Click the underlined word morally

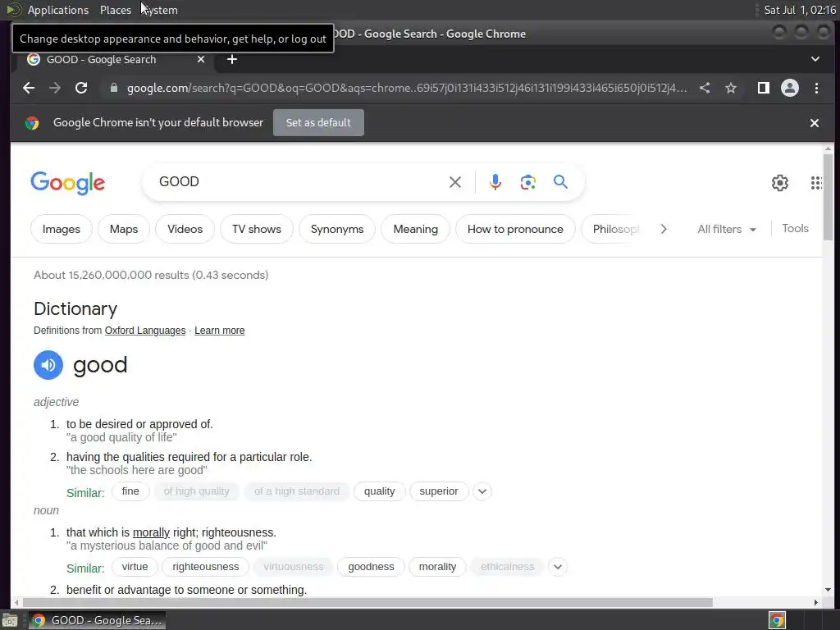151,532
